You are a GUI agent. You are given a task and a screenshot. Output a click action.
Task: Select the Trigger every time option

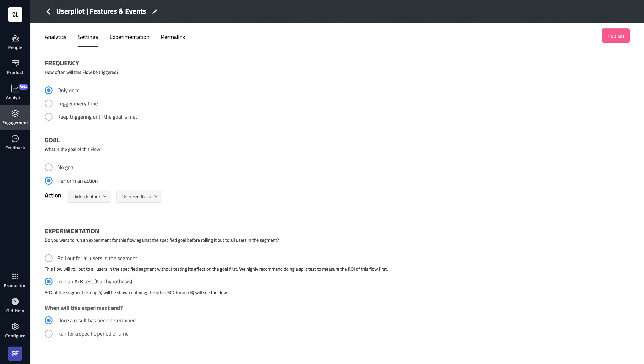point(49,103)
